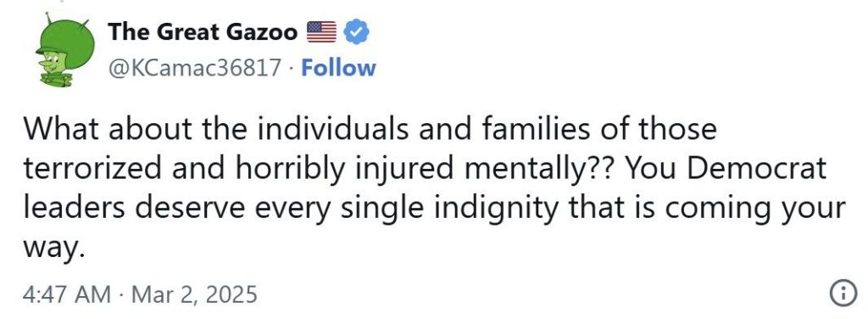Viewport: 868px width, 319px height.
Task: Click the American flag emoji beside the name
Action: tap(321, 32)
